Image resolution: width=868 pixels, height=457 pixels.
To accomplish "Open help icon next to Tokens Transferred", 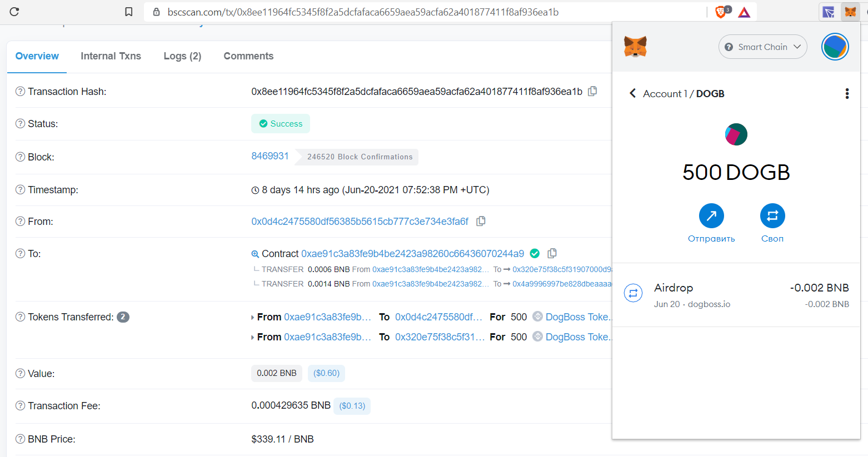I will 20,317.
